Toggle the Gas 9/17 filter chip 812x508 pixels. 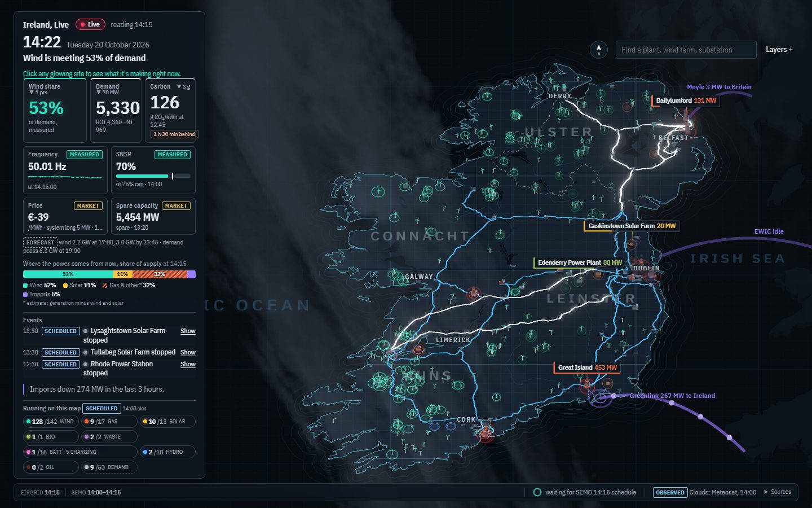[109, 422]
